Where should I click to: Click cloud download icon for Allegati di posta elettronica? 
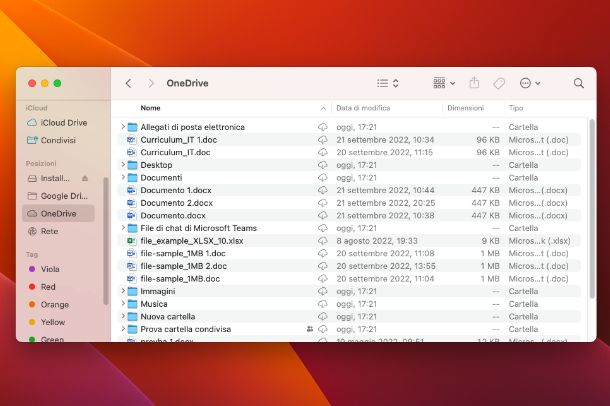pos(323,127)
